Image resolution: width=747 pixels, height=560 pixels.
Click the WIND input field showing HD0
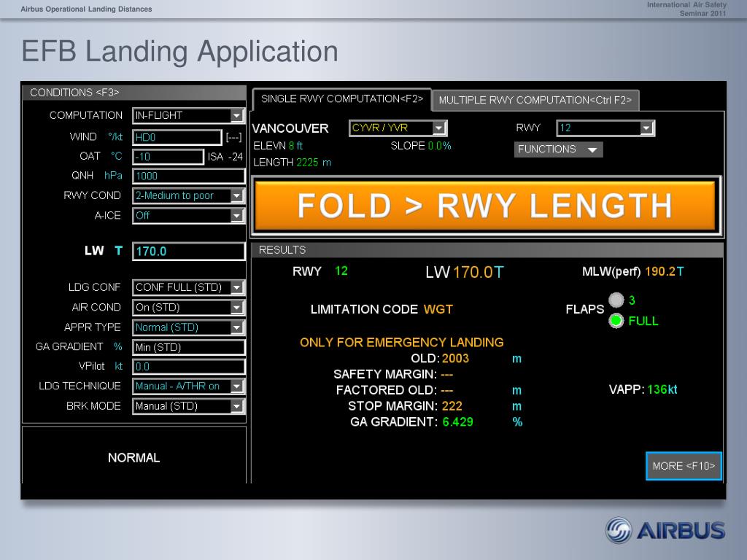click(177, 138)
